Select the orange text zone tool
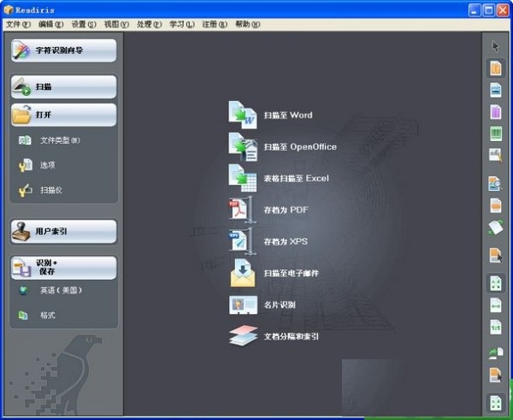 coord(496,68)
